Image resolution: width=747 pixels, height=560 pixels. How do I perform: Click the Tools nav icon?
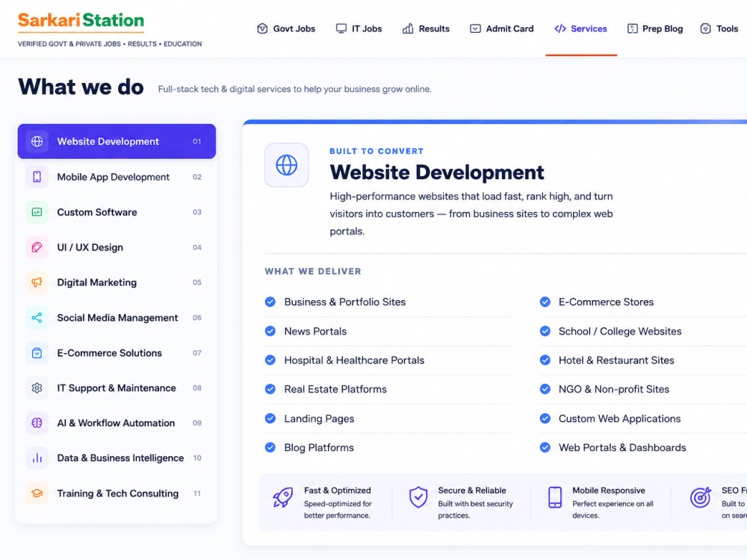(x=706, y=28)
